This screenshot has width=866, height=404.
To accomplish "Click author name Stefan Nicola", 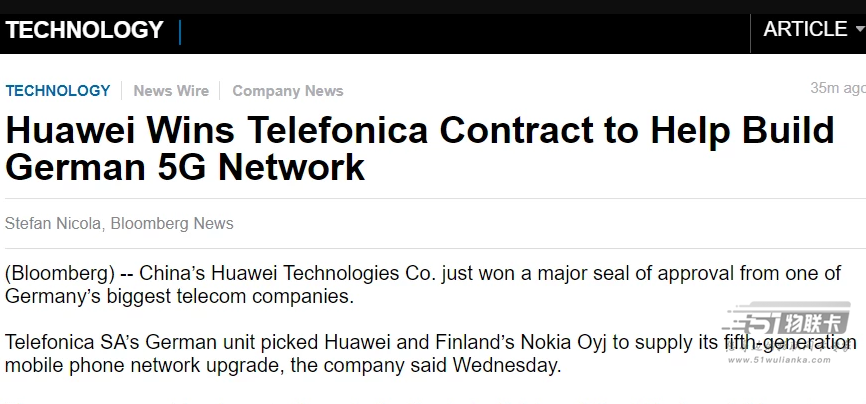I will pyautogui.click(x=53, y=223).
